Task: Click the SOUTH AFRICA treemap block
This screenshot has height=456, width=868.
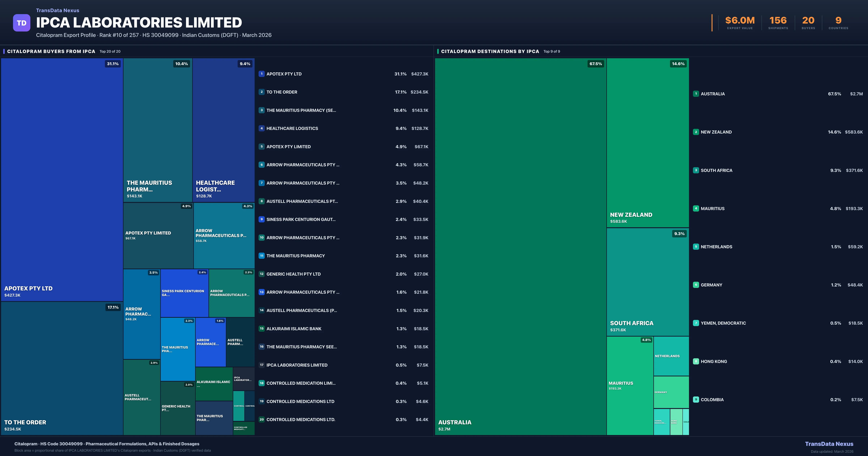Action: 647,282
